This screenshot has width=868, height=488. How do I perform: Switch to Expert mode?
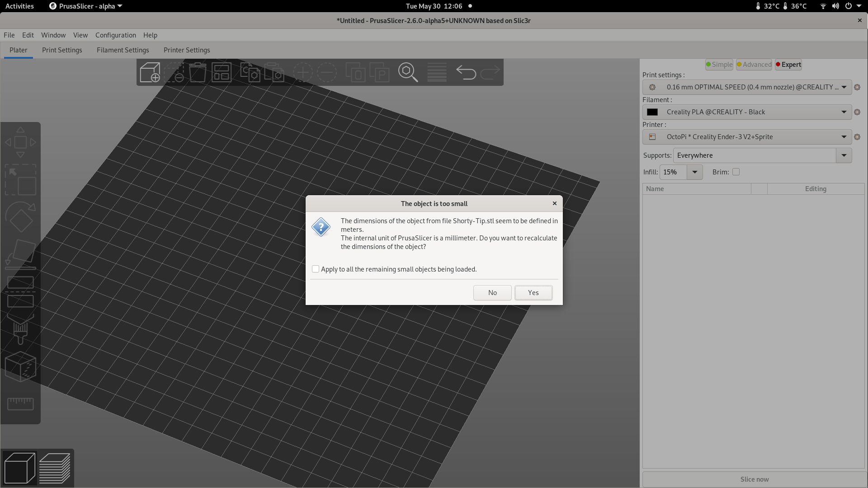(788, 65)
